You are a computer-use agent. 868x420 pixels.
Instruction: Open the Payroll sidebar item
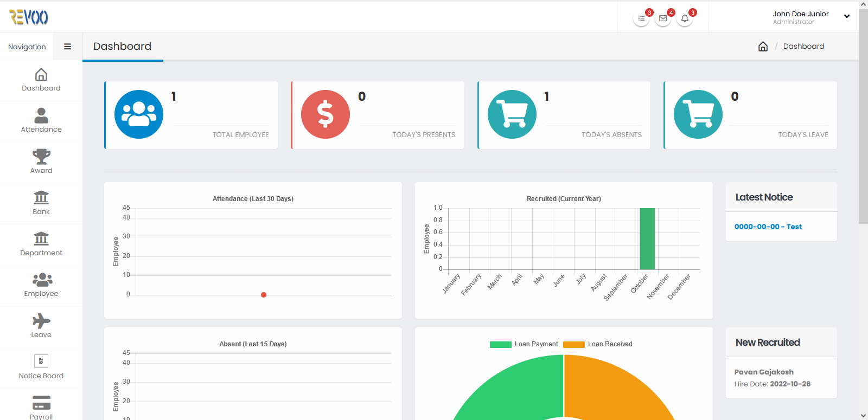(41, 408)
